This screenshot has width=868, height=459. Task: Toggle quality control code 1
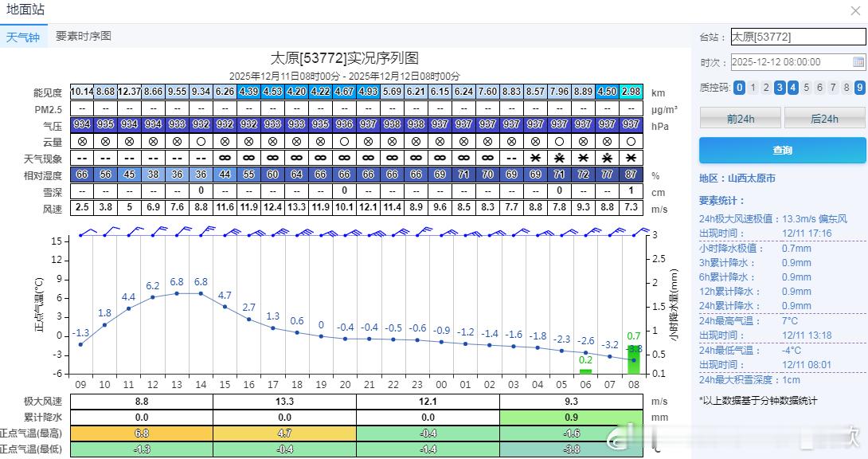coord(753,88)
